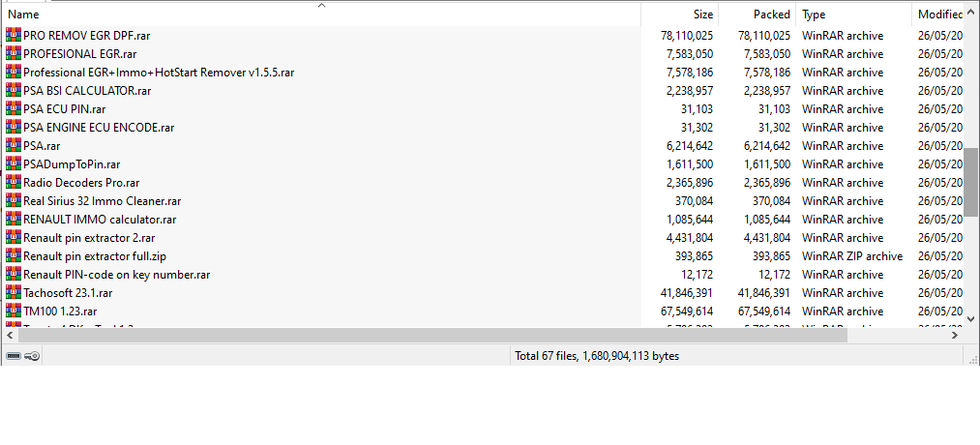This screenshot has width=980, height=445.
Task: Click the WinRAR ZIP archive type cell
Action: pos(852,256)
